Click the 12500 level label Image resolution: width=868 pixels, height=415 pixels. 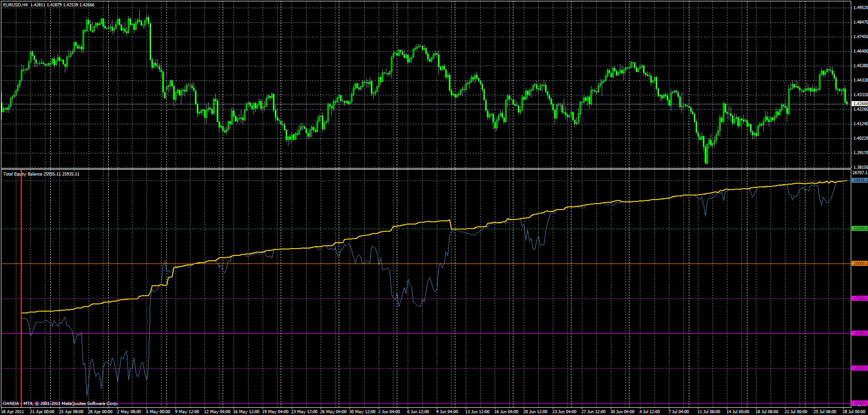[860, 368]
